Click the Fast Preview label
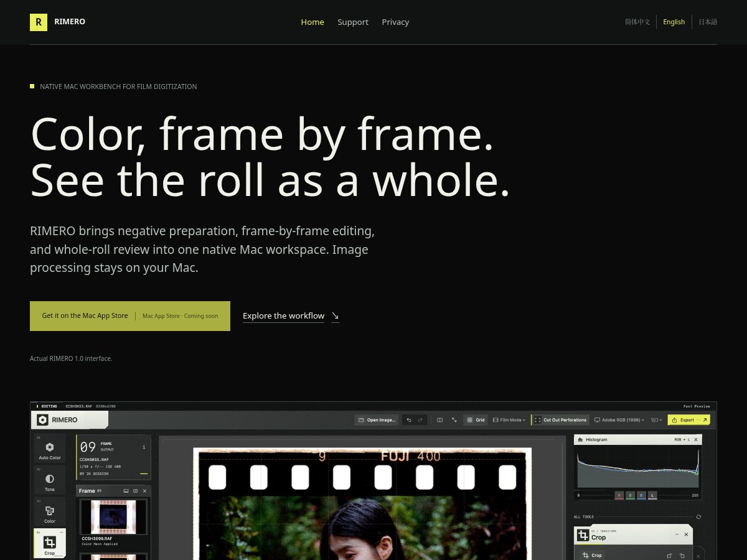 [697, 406]
